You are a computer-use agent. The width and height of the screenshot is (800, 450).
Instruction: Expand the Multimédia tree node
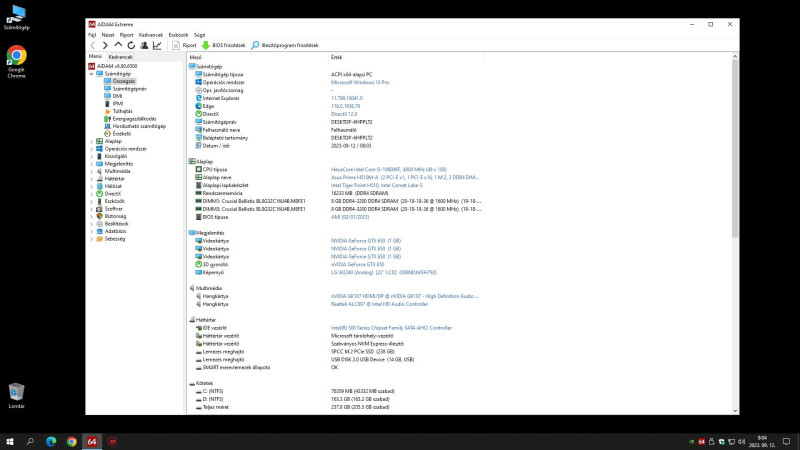(x=92, y=171)
